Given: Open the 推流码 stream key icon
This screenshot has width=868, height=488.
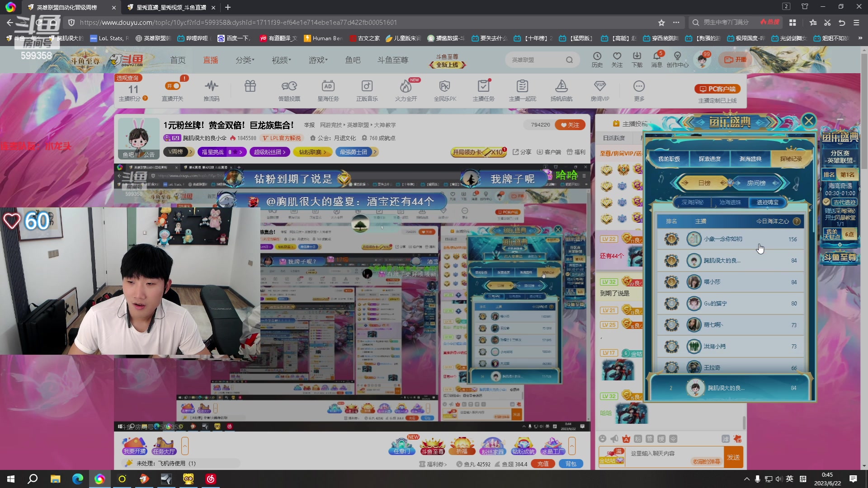Looking at the screenshot, I should tap(211, 90).
